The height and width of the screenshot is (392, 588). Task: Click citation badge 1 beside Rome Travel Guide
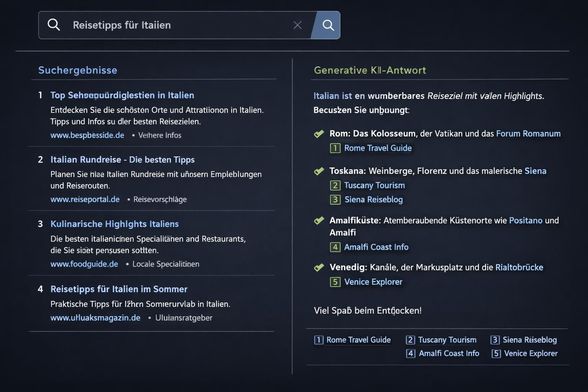tap(335, 148)
